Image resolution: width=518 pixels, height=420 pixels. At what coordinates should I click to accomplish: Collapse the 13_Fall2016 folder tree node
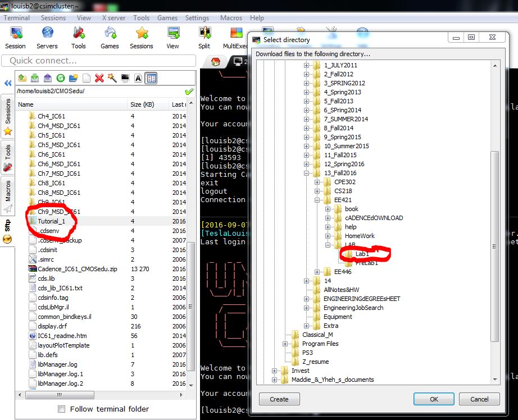[307, 173]
